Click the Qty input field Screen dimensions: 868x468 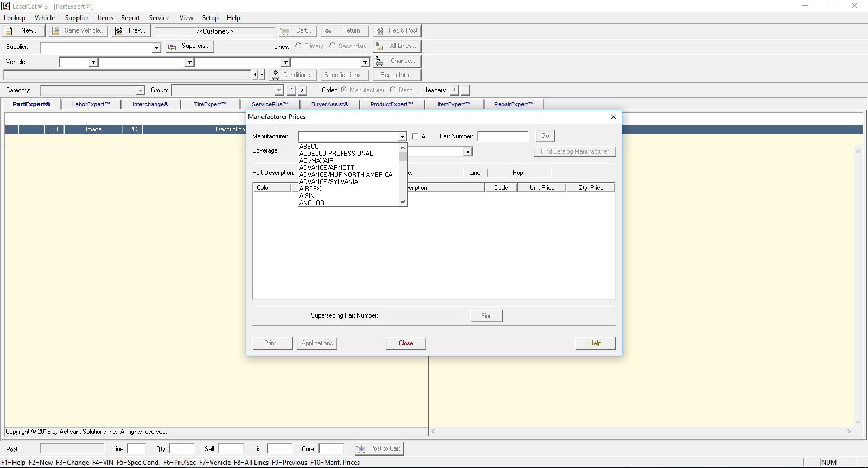pos(181,449)
